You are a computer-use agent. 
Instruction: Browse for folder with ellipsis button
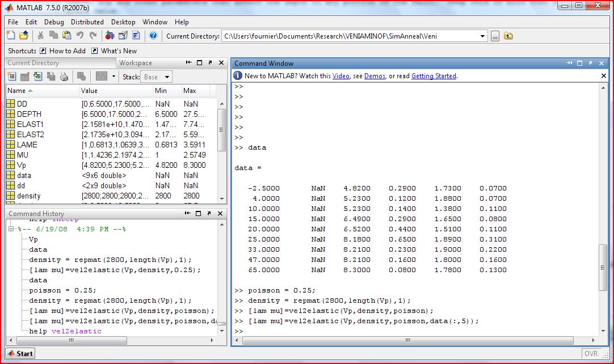point(495,36)
